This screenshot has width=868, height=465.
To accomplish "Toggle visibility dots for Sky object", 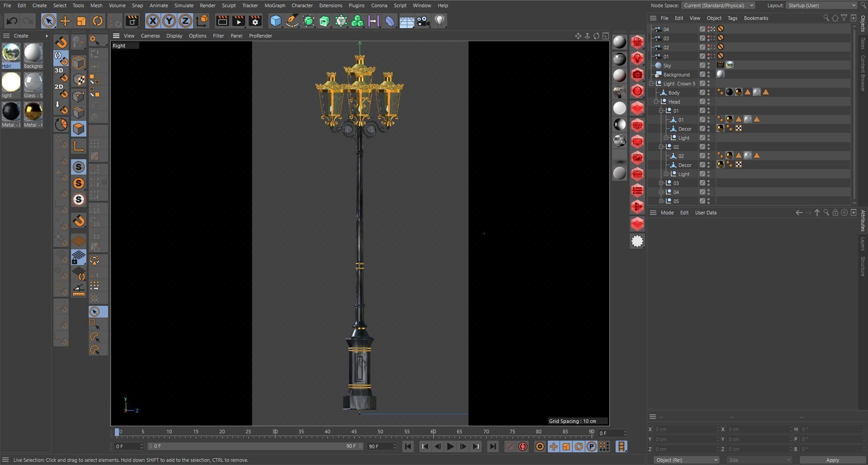I will coord(709,65).
